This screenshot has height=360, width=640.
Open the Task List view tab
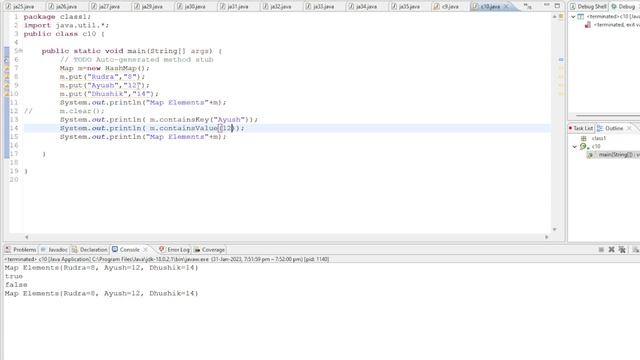[580, 128]
